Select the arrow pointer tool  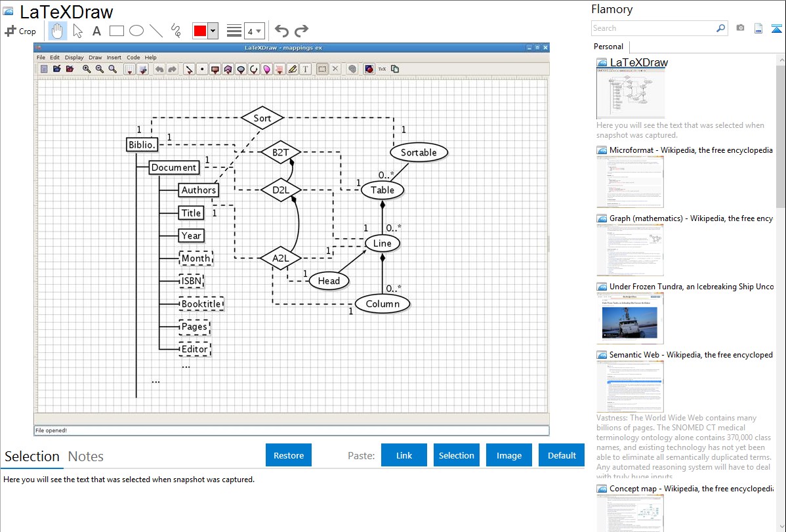coord(77,31)
